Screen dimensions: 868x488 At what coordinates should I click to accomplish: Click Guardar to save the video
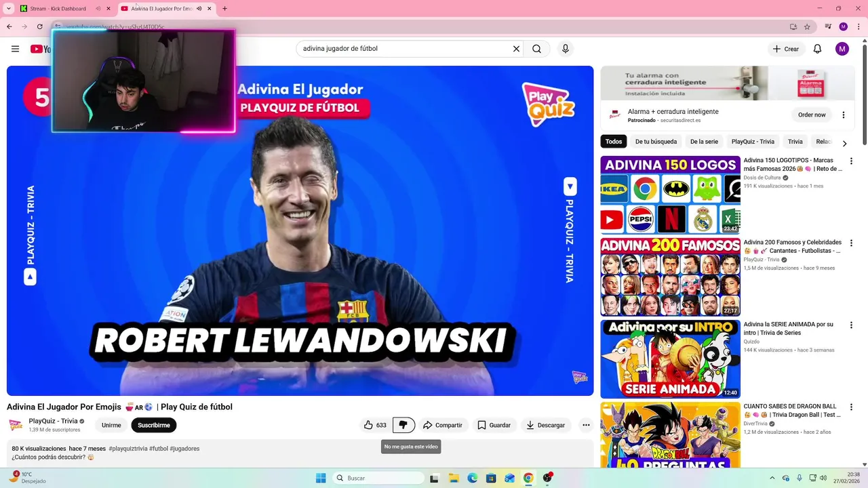click(x=494, y=425)
